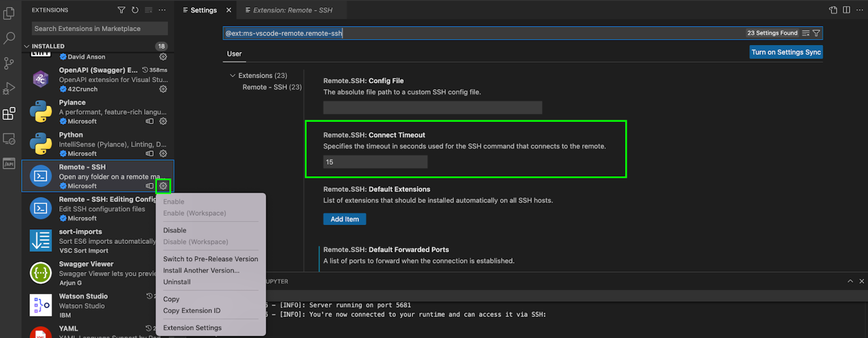Viewport: 868px width, 338px height.
Task: Click the Connect Timeout value field
Action: (375, 162)
